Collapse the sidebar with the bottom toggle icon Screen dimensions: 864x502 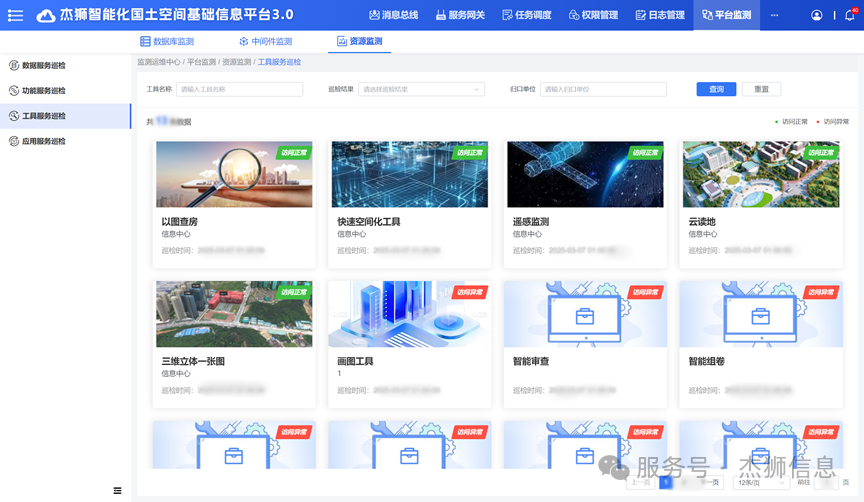click(117, 490)
